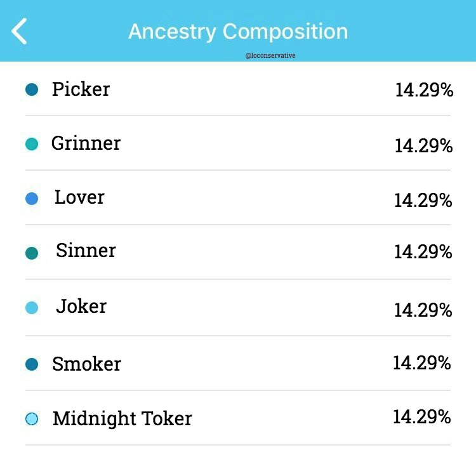The height and width of the screenshot is (476, 476).
Task: Click the Picker color dot
Action: pos(32,89)
